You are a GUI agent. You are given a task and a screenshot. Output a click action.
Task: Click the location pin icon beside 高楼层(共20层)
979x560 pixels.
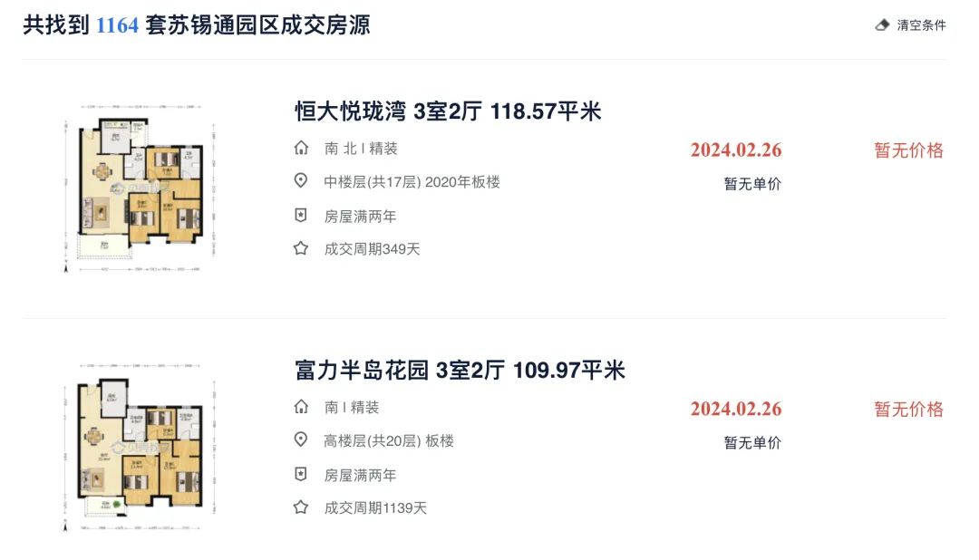pyautogui.click(x=301, y=440)
